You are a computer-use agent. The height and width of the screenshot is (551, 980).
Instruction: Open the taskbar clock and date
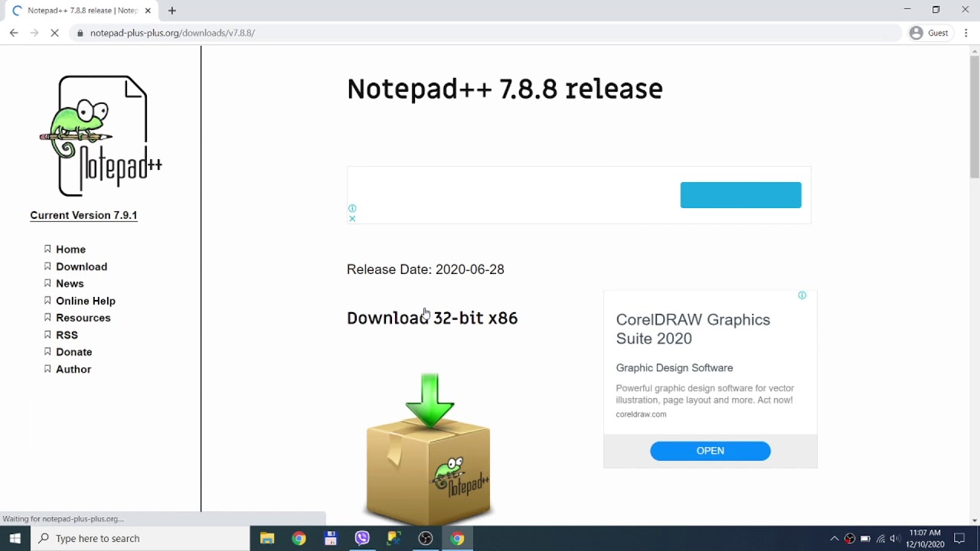[x=925, y=539]
